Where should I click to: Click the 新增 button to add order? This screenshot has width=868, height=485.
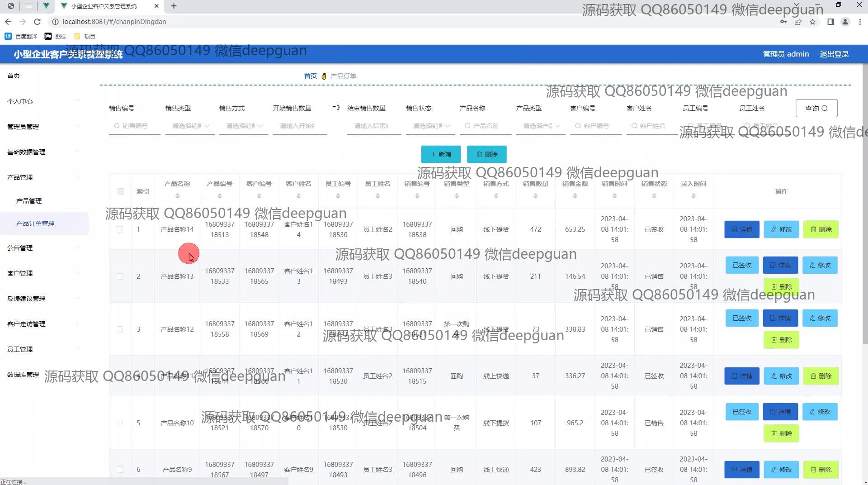(441, 154)
